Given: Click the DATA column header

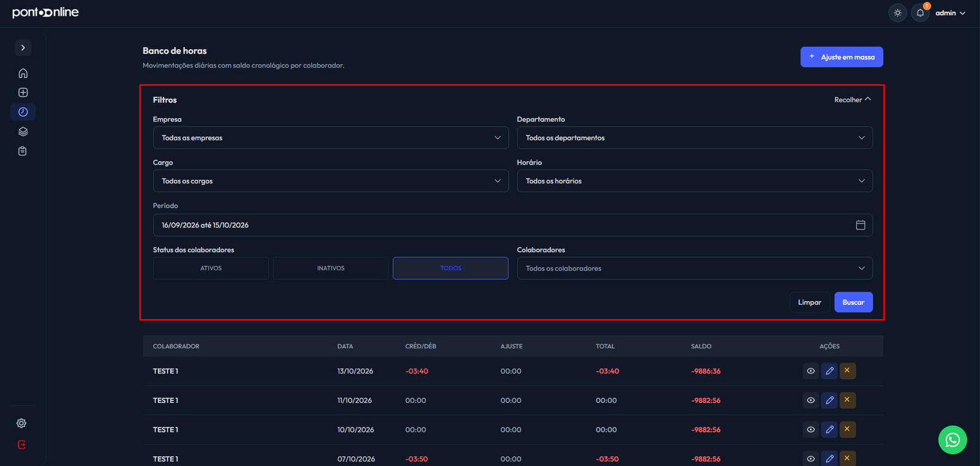Looking at the screenshot, I should (x=345, y=347).
